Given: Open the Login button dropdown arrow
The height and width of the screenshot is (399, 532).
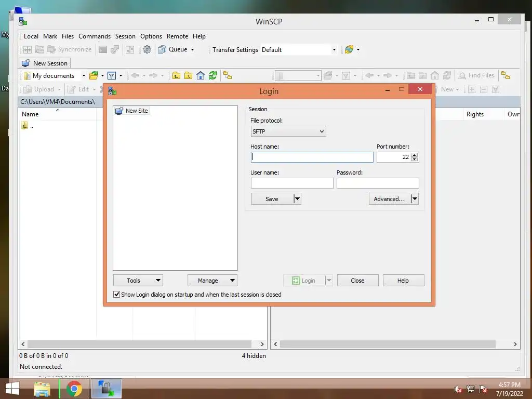Looking at the screenshot, I should pos(329,281).
